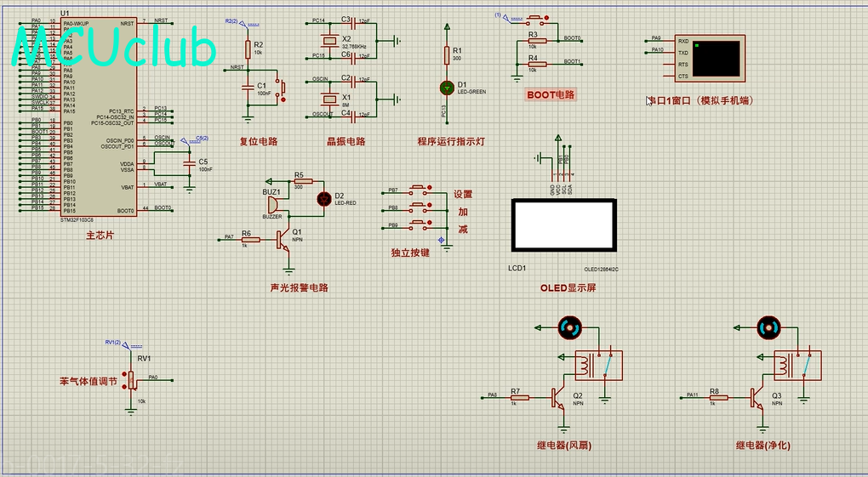Select the potentiometer RV1
Viewport: 868px width, 477px height.
coord(132,380)
